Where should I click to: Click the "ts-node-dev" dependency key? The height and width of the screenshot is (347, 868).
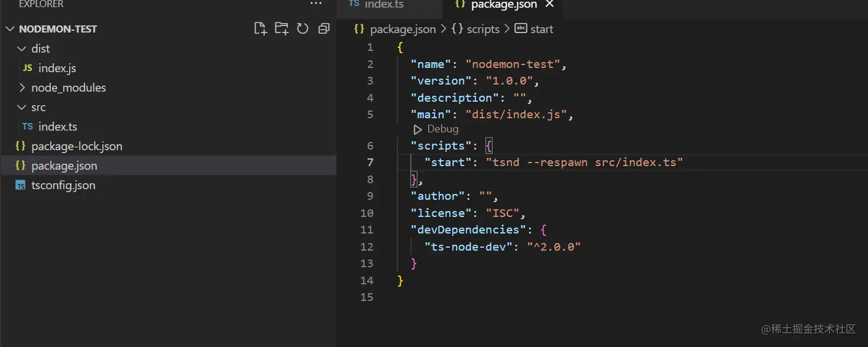(x=468, y=247)
